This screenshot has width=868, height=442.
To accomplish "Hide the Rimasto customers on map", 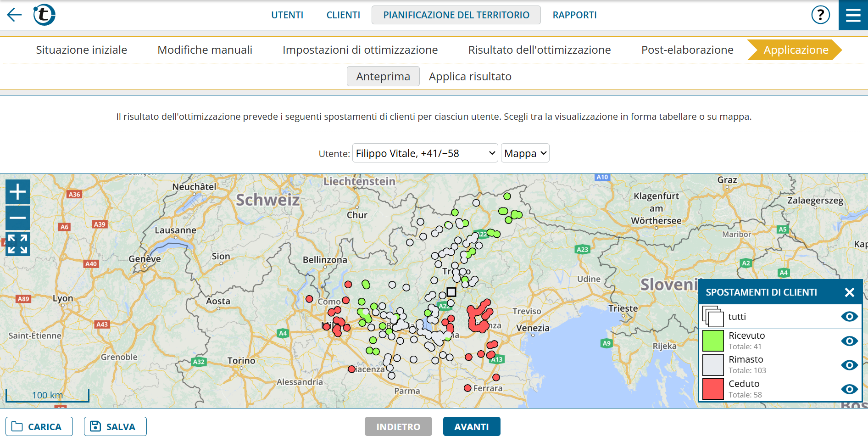I will point(849,365).
